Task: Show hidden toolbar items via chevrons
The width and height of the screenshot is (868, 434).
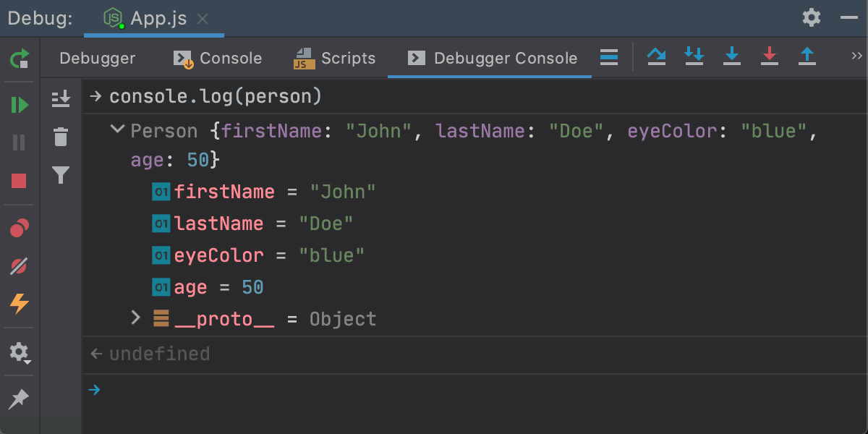Action: pyautogui.click(x=856, y=56)
